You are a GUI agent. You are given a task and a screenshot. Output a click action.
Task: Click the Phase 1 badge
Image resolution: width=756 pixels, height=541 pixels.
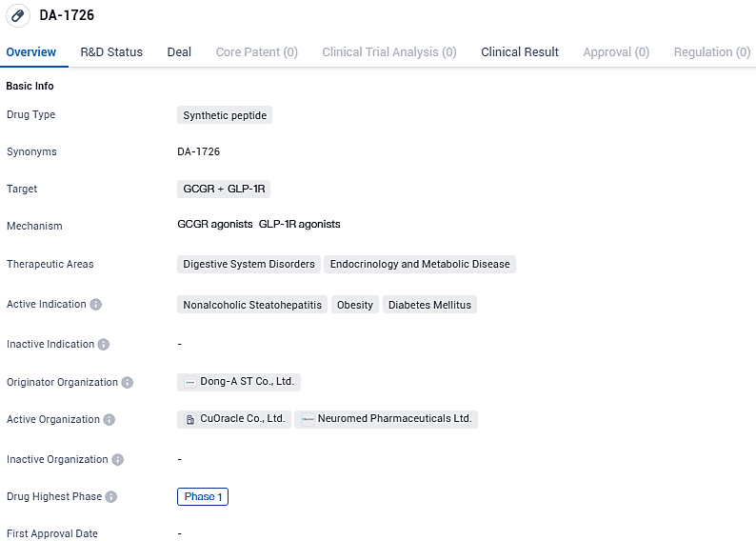pos(203,497)
